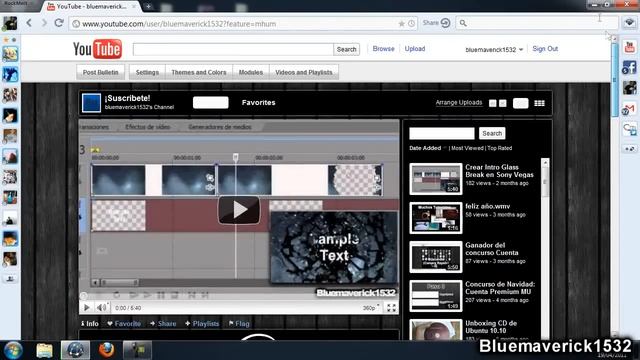This screenshot has height=360, width=640.
Task: Select the Favorites tab in channel header
Action: click(x=258, y=102)
